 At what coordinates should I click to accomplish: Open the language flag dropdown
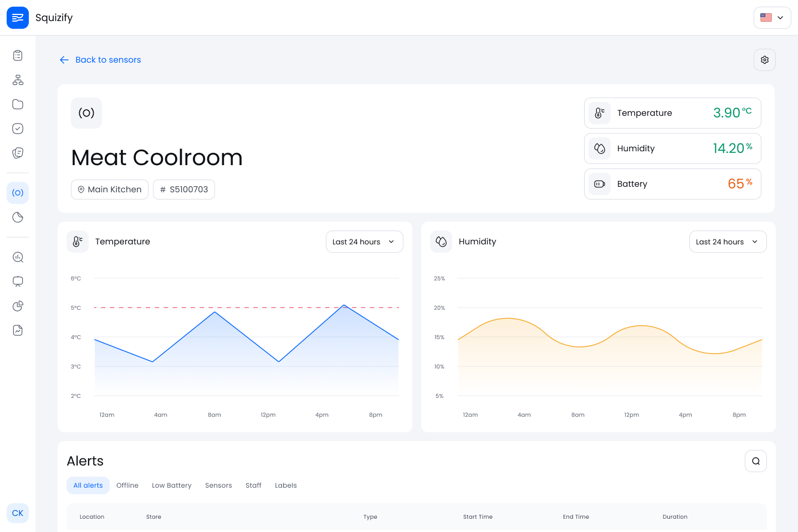[772, 18]
